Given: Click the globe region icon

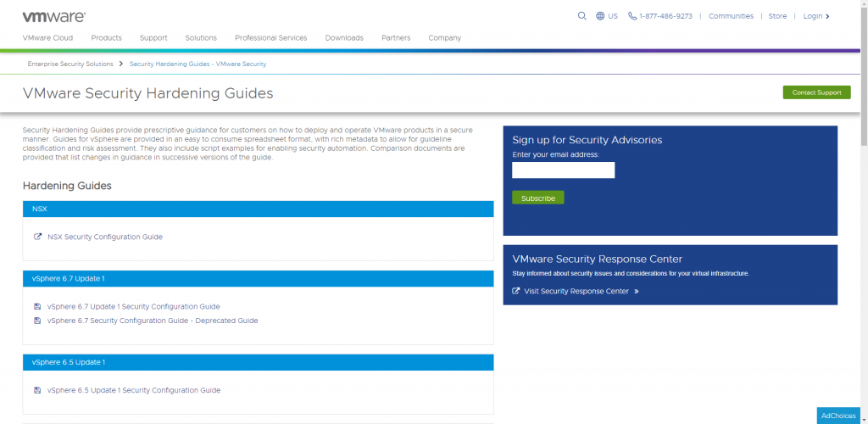Looking at the screenshot, I should pos(600,16).
